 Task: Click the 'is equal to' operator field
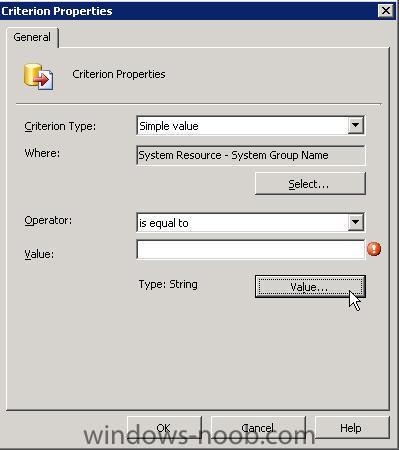242,222
